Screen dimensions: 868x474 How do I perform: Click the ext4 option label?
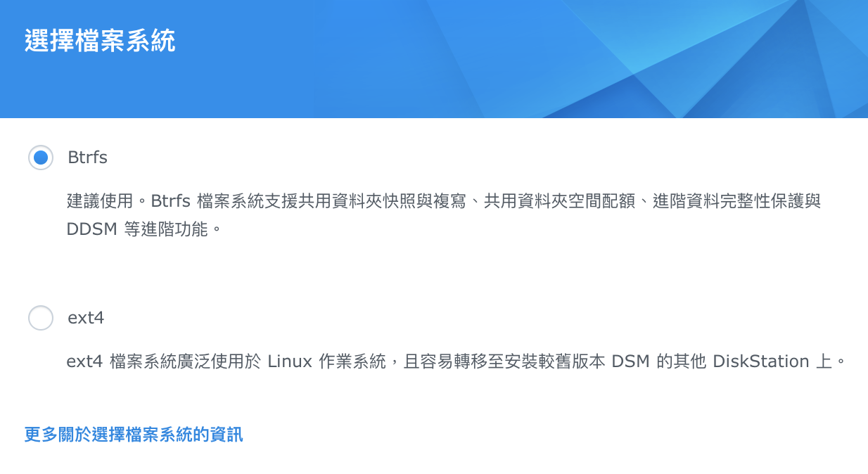click(x=86, y=318)
